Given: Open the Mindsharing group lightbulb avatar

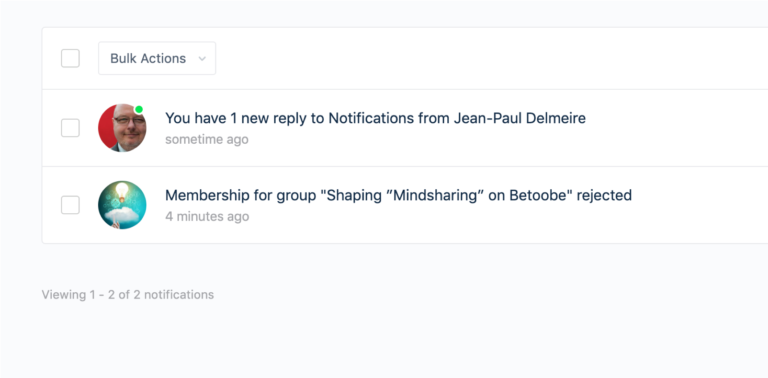Looking at the screenshot, I should (122, 205).
